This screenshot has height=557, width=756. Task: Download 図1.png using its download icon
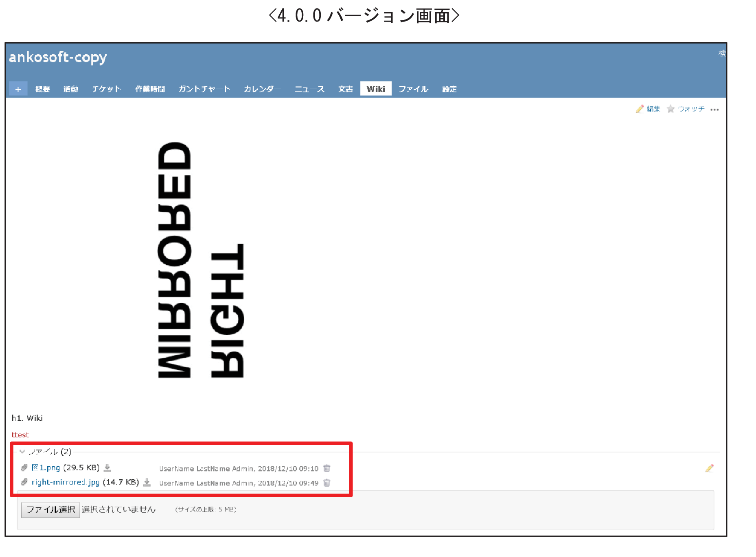(x=108, y=468)
